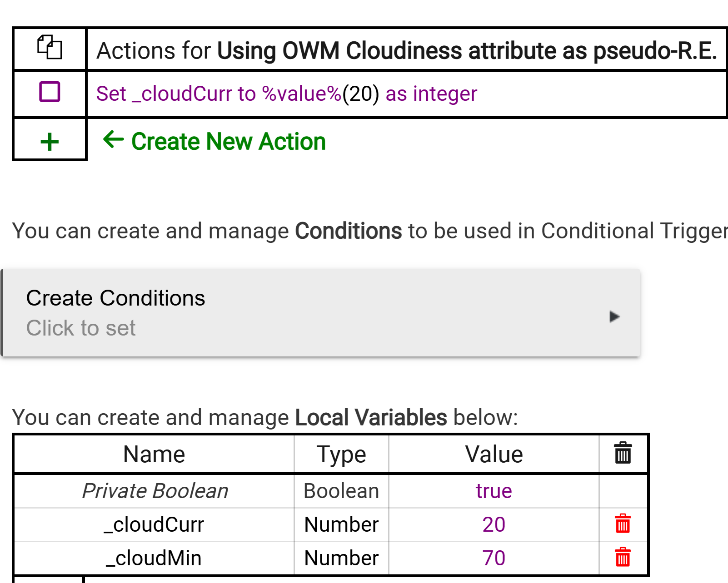Screen dimensions: 728x583
Task: Click the right-pointing triangle on Create Conditions
Action: (x=614, y=316)
